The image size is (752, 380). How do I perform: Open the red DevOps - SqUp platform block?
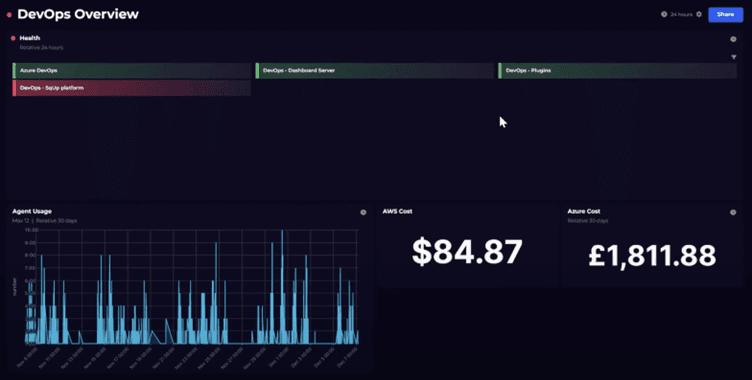point(131,88)
